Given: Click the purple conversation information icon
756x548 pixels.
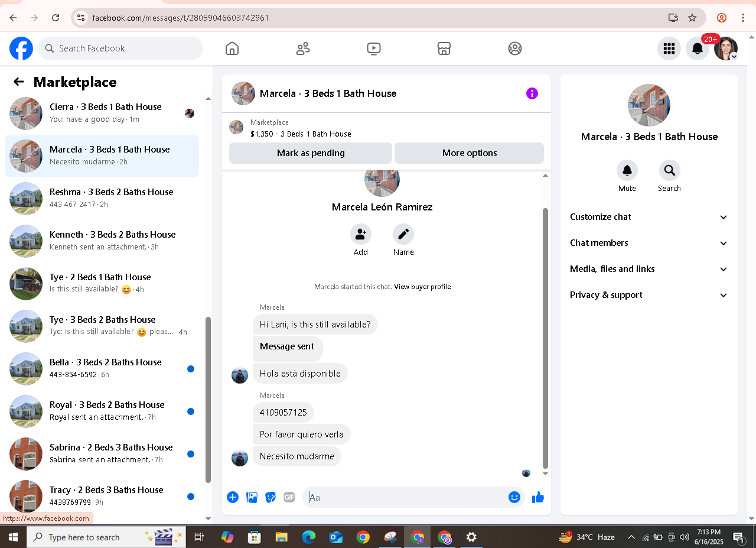Looking at the screenshot, I should click(x=532, y=93).
